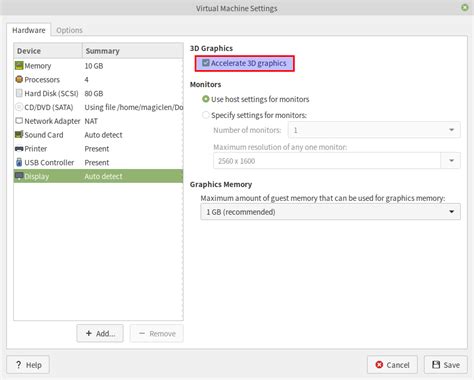Click Printer's Present summary
474x380 pixels.
click(97, 149)
